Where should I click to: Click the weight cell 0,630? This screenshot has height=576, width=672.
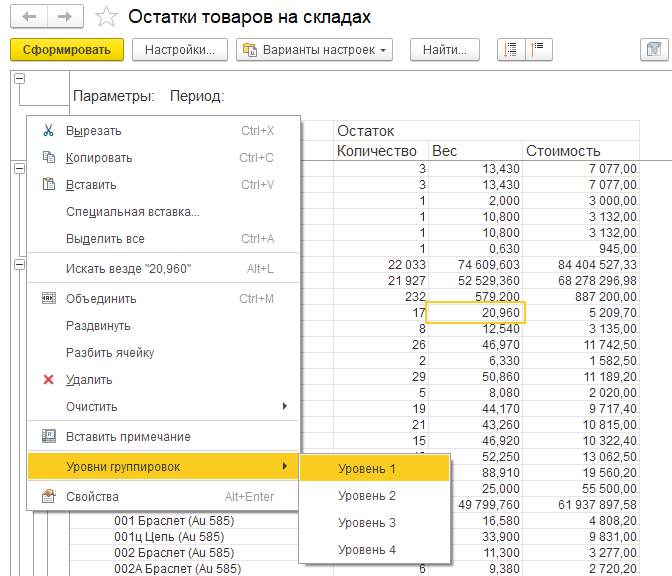(475, 249)
